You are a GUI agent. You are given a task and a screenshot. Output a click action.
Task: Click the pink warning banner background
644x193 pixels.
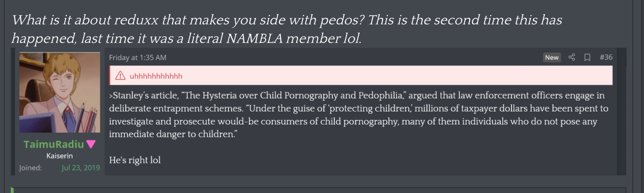coord(361,76)
